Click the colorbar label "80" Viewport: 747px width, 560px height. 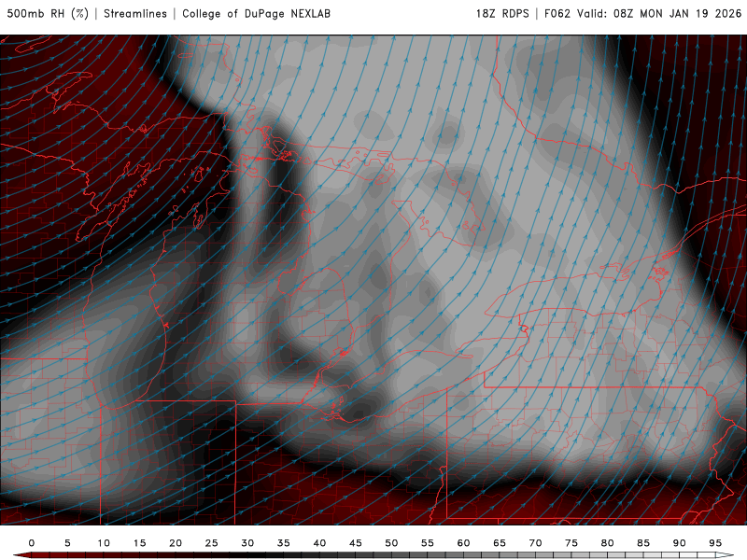(608, 543)
